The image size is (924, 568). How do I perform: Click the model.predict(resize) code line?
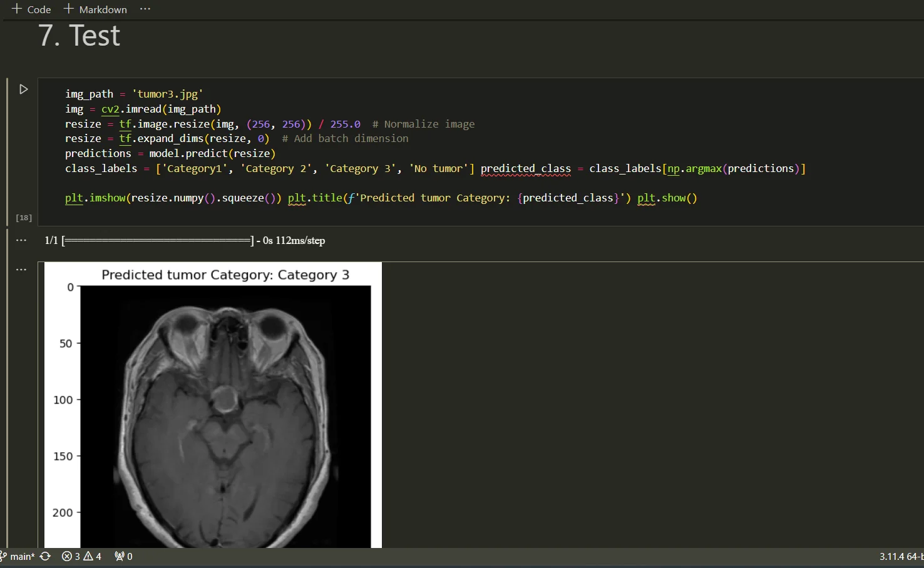pyautogui.click(x=170, y=153)
